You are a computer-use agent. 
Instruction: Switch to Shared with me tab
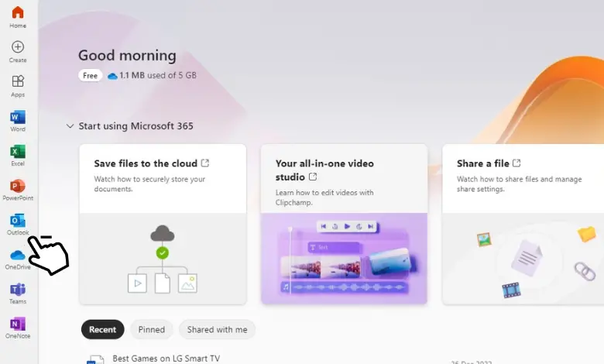tap(217, 329)
